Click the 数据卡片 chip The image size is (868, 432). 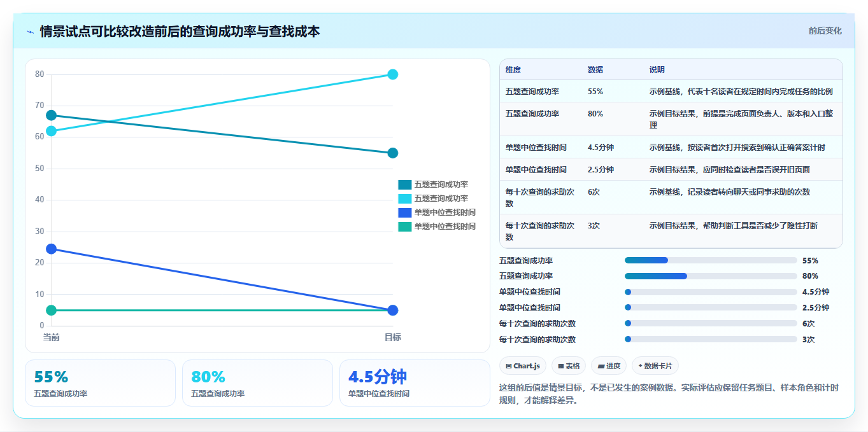click(655, 366)
